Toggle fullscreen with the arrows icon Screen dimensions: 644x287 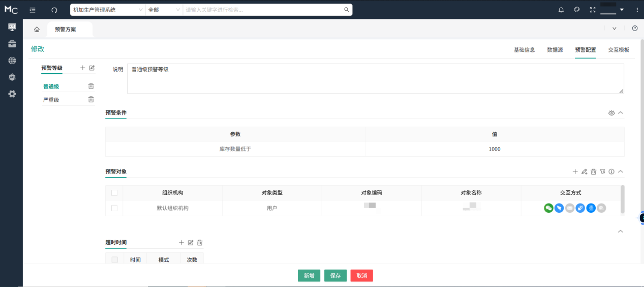point(592,10)
